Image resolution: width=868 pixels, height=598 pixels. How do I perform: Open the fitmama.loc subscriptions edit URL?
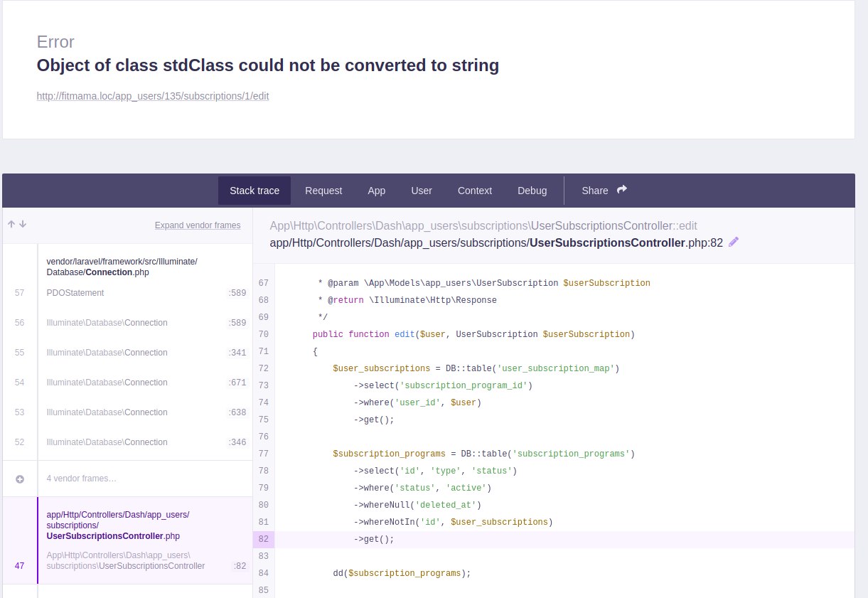(153, 96)
